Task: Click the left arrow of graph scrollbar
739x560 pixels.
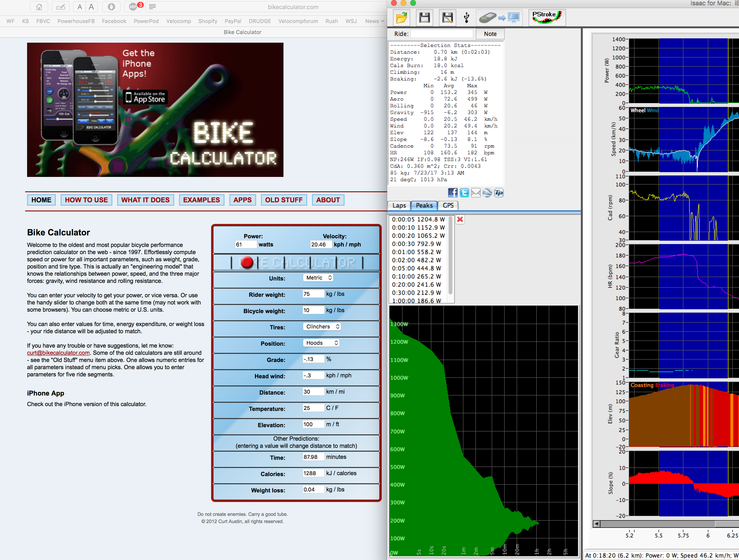Action: coord(596,524)
